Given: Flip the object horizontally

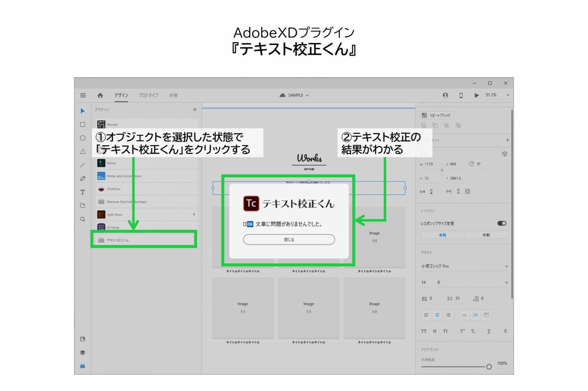Looking at the screenshot, I should tap(423, 191).
